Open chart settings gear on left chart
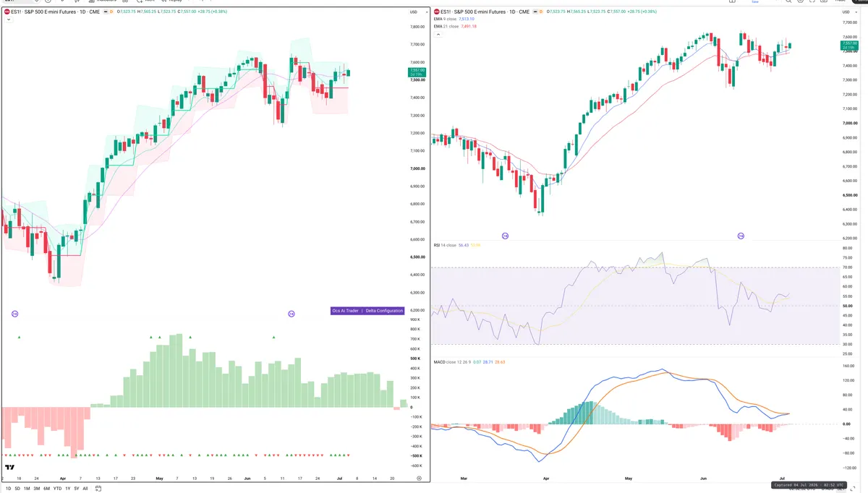The width and height of the screenshot is (868, 493). [420, 479]
